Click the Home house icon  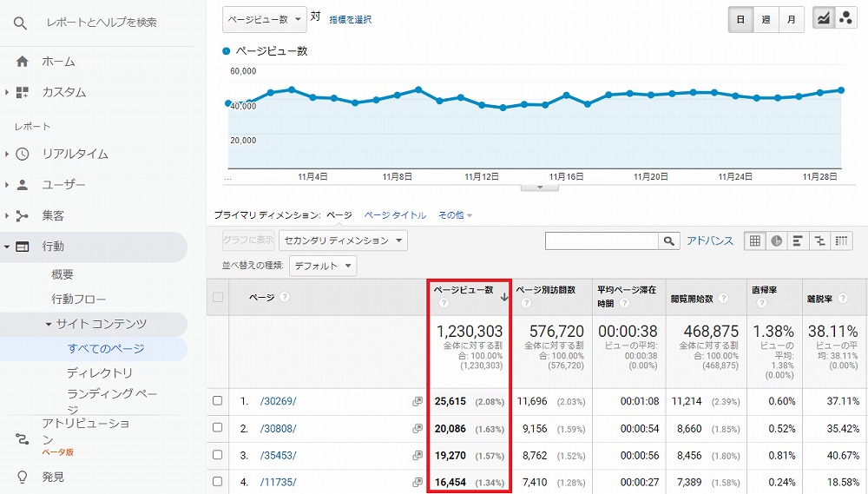pyautogui.click(x=23, y=62)
